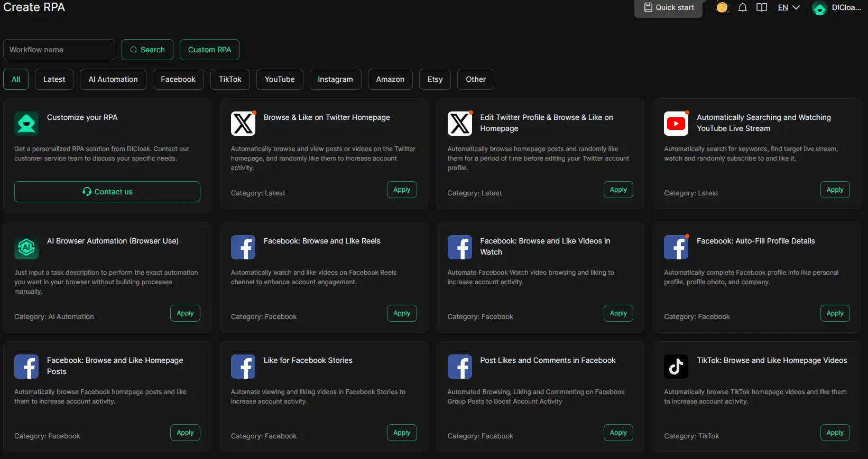This screenshot has height=459, width=868.
Task: Click Contact us button
Action: pyautogui.click(x=107, y=192)
